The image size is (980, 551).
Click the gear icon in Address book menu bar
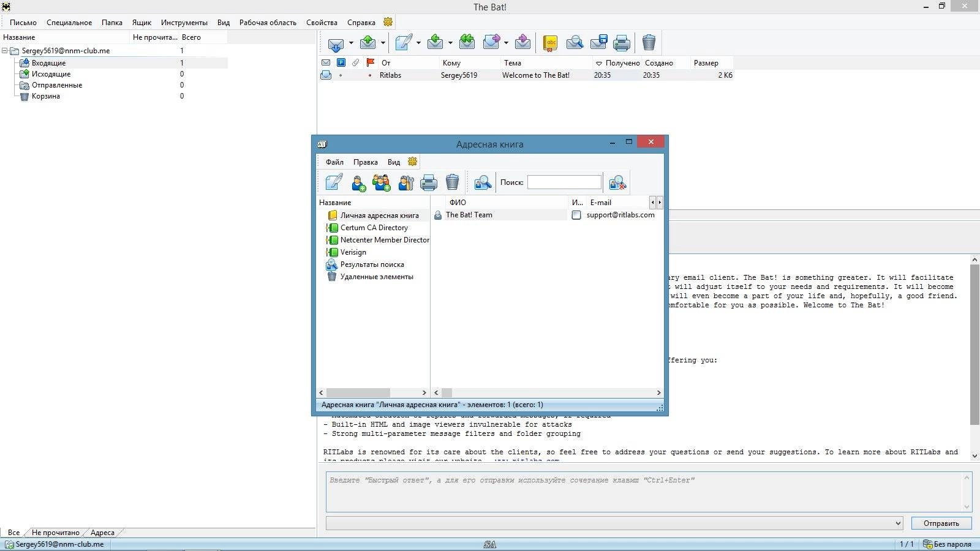pyautogui.click(x=413, y=162)
